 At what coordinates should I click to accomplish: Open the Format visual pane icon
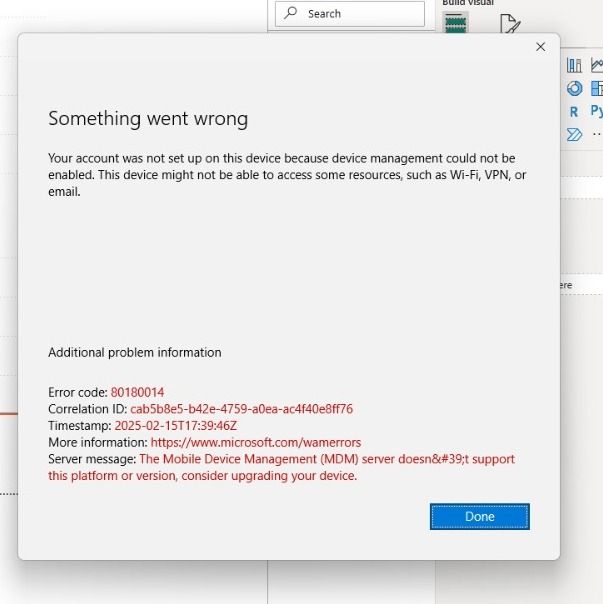pyautogui.click(x=510, y=23)
